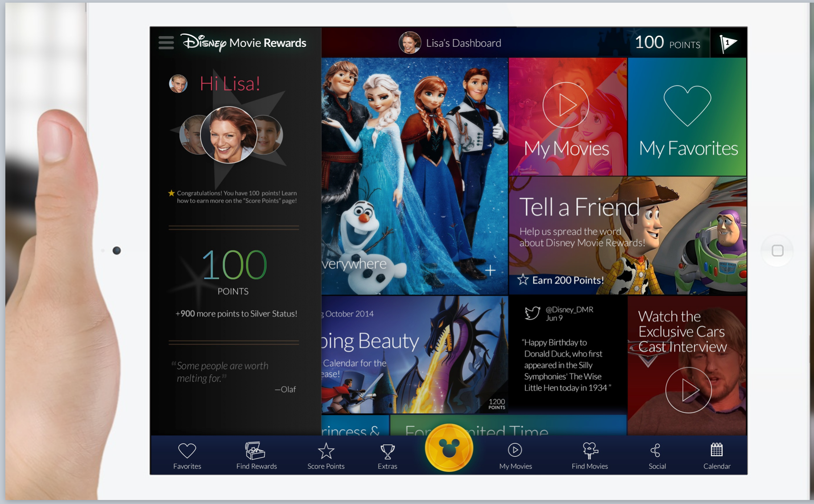
Task: Select the right family member profile photo
Action: click(x=269, y=135)
